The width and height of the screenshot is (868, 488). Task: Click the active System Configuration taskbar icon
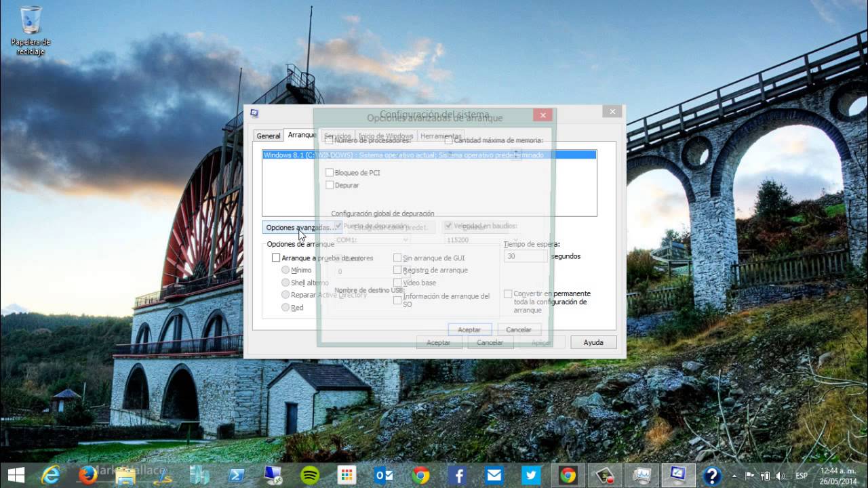[677, 475]
